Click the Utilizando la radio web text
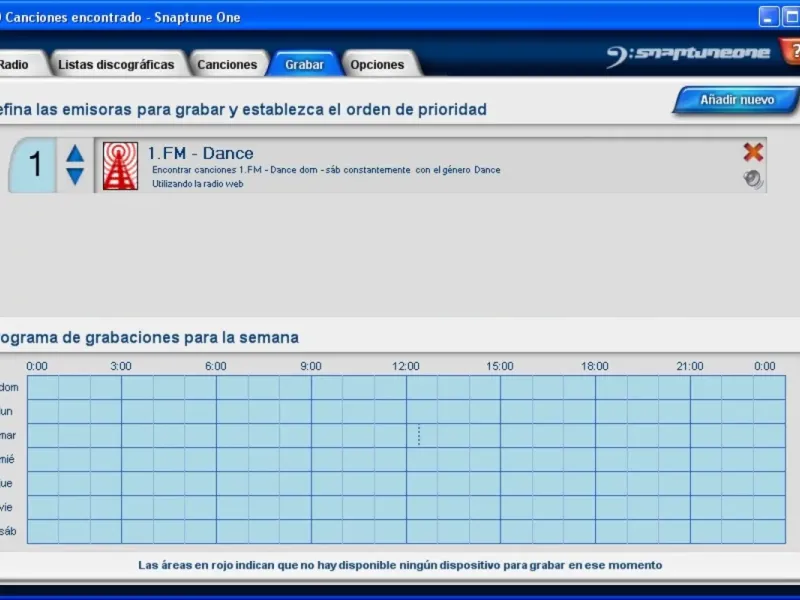Viewport: 800px width, 600px height. (x=197, y=184)
